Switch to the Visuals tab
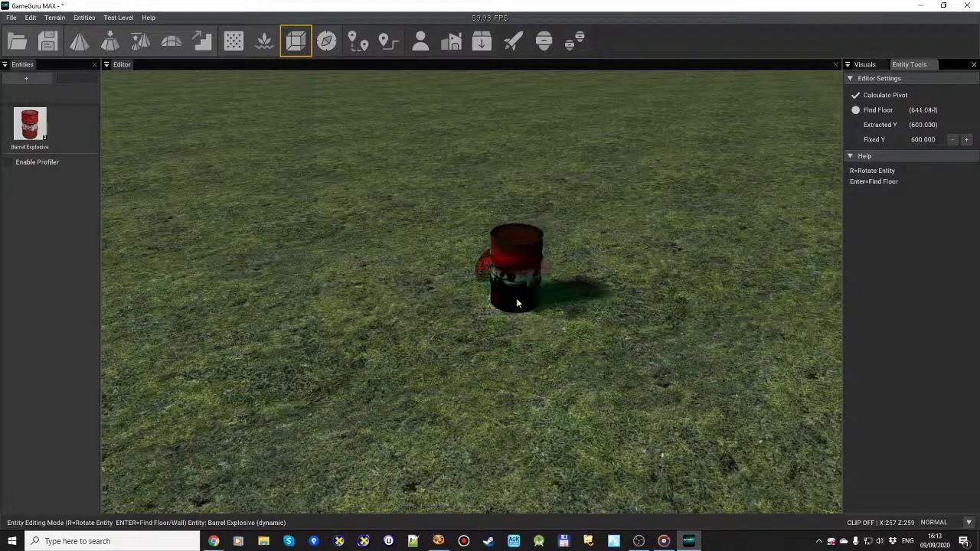 pos(864,64)
